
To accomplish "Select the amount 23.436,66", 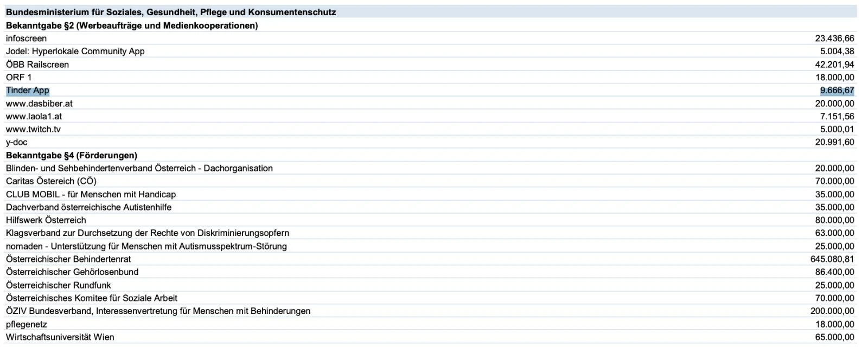I will [834, 38].
